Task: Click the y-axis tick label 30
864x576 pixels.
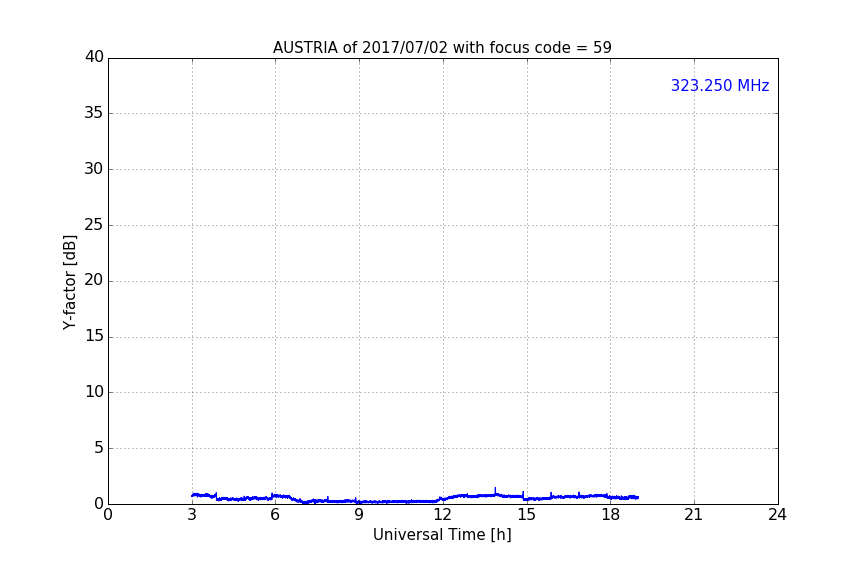Action: [x=94, y=169]
